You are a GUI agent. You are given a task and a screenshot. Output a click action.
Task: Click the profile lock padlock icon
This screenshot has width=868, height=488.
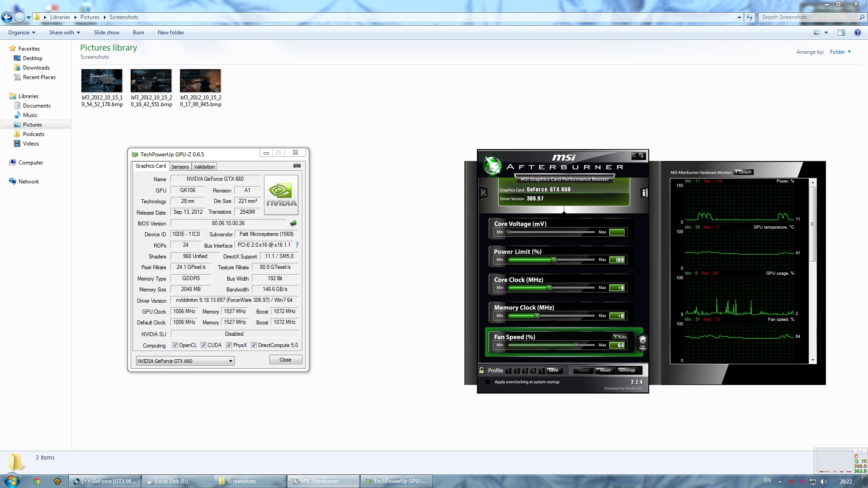[481, 370]
